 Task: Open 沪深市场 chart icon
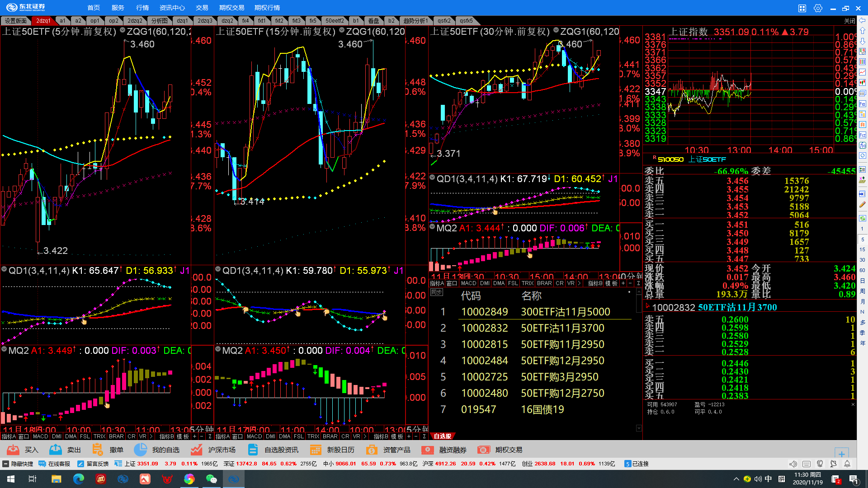click(x=196, y=450)
